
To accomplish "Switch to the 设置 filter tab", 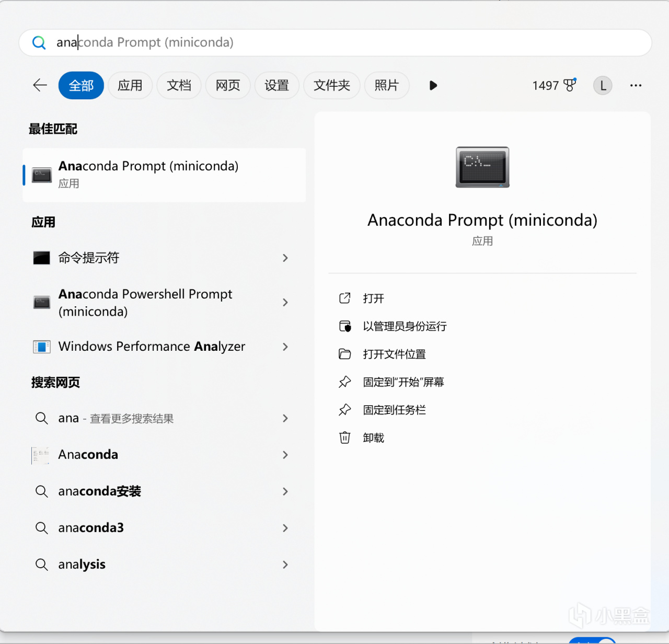I will tap(277, 85).
